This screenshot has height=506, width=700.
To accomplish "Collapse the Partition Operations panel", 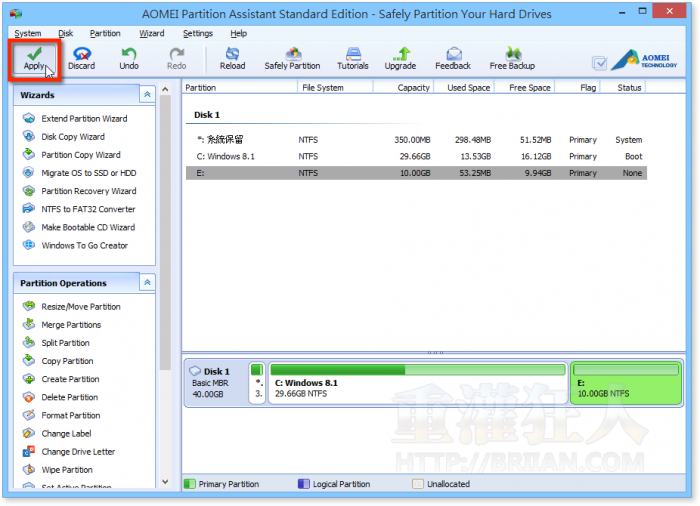I will [x=147, y=283].
